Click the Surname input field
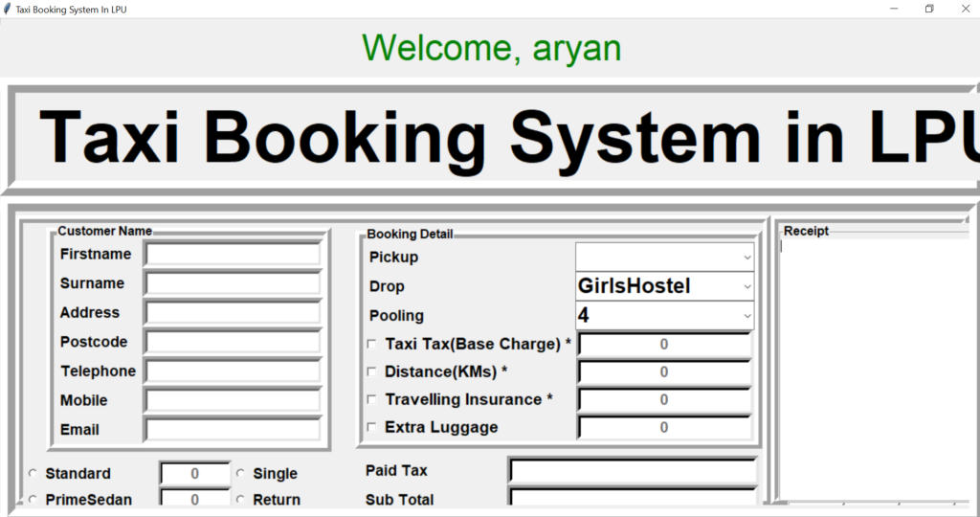 233,283
